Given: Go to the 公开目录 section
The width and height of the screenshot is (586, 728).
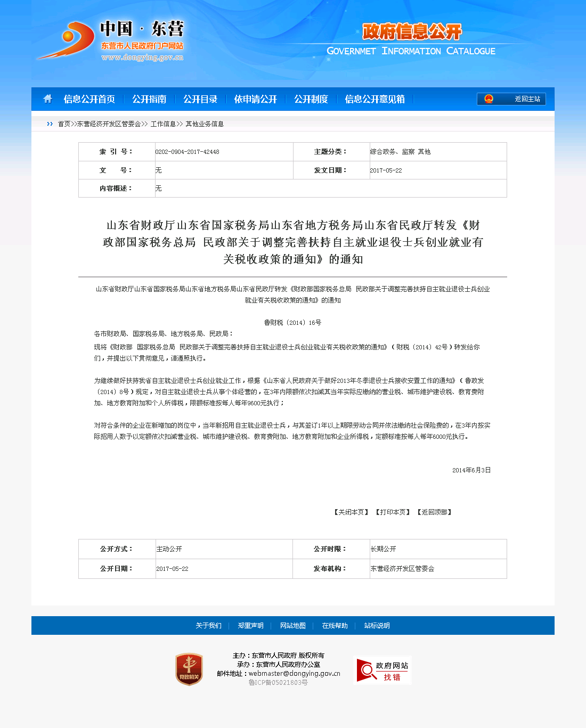Looking at the screenshot, I should [x=200, y=99].
